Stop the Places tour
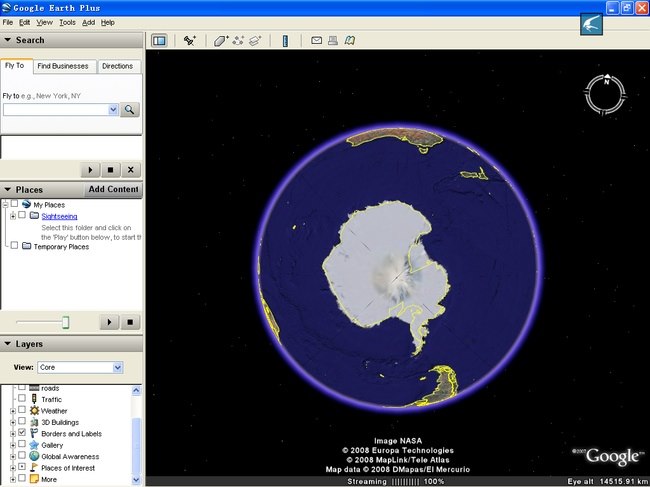 point(130,322)
